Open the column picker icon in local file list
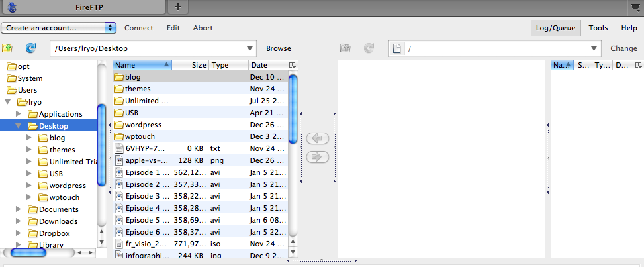 click(x=293, y=65)
